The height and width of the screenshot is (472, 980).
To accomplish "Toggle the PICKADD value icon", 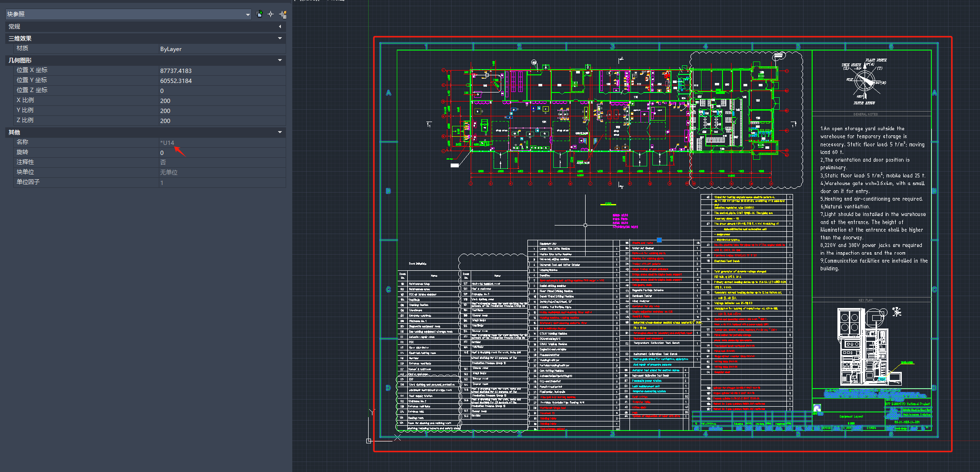I will click(259, 14).
